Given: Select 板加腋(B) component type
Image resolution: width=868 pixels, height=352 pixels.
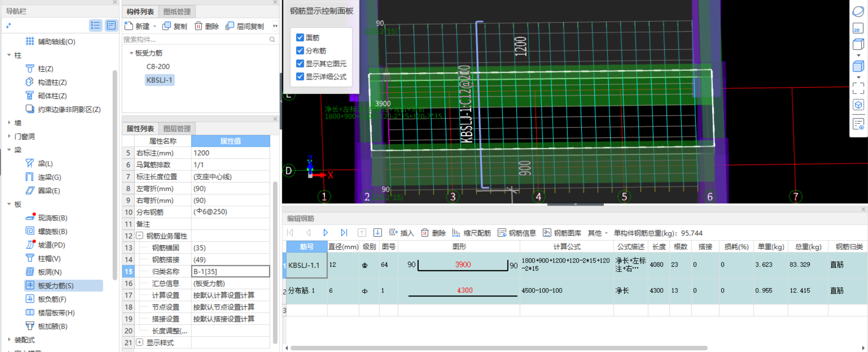Looking at the screenshot, I should pyautogui.click(x=47, y=326).
